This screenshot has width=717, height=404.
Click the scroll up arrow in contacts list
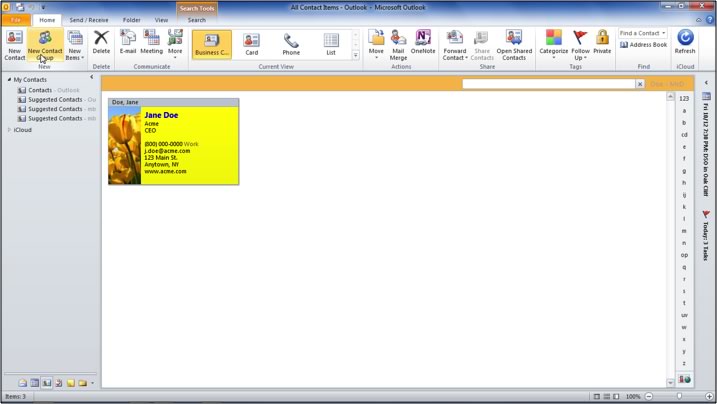(670, 96)
